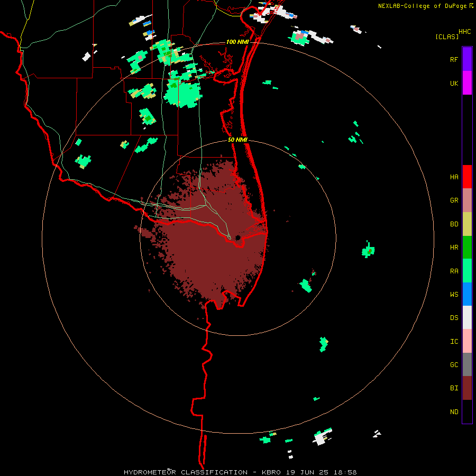The height and width of the screenshot is (476, 476).
Task: Select the IC light pink legend swatch
Action: [x=467, y=341]
